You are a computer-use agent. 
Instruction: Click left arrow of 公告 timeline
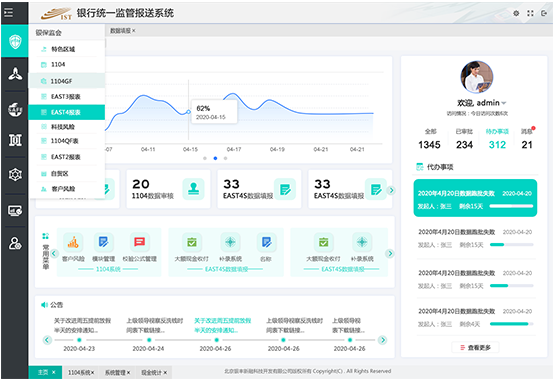tap(47, 340)
